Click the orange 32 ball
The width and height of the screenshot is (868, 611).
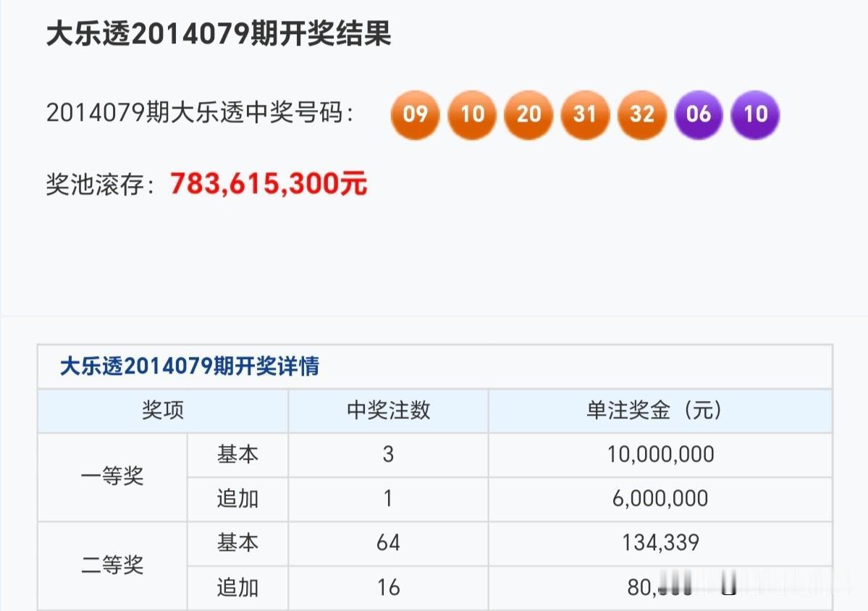[x=642, y=114]
